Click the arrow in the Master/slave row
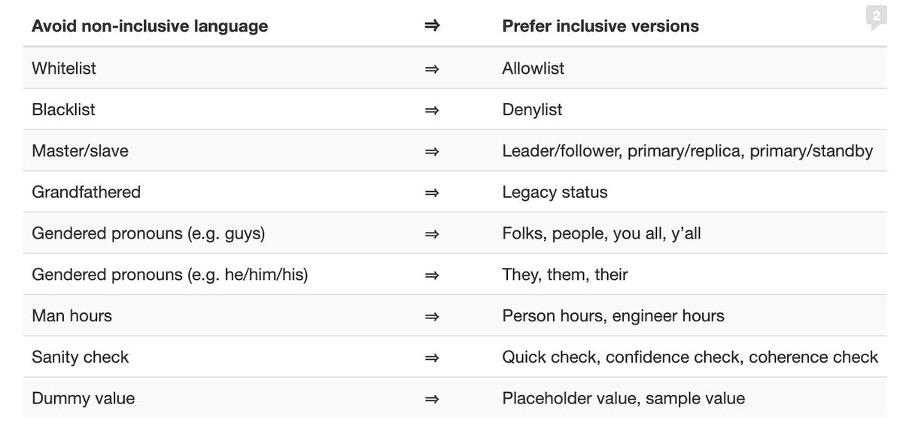The width and height of the screenshot is (904, 442). coord(432,151)
